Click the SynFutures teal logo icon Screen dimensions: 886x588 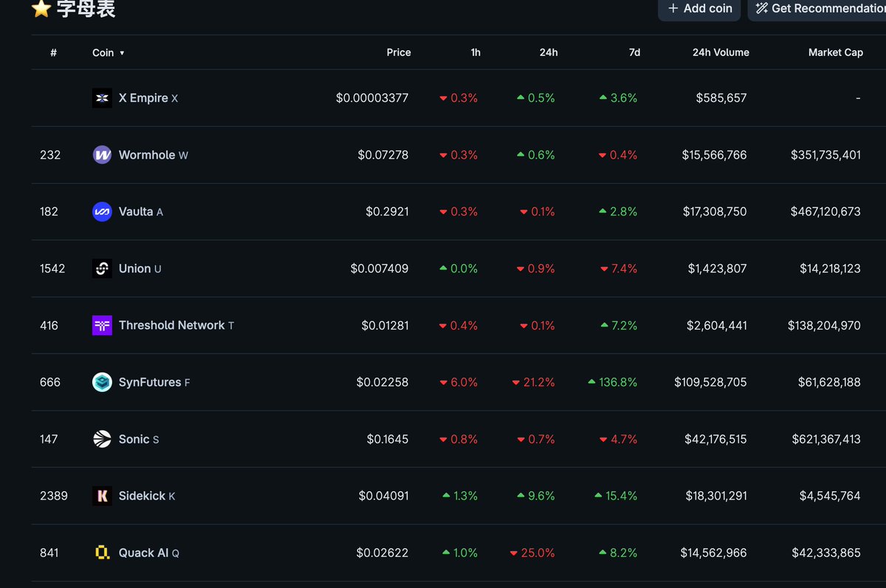coord(102,382)
